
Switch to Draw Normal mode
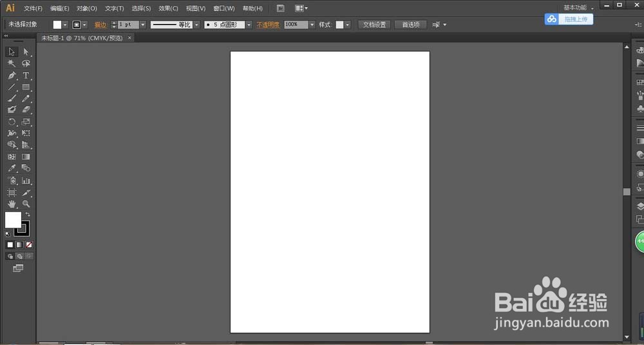point(10,256)
